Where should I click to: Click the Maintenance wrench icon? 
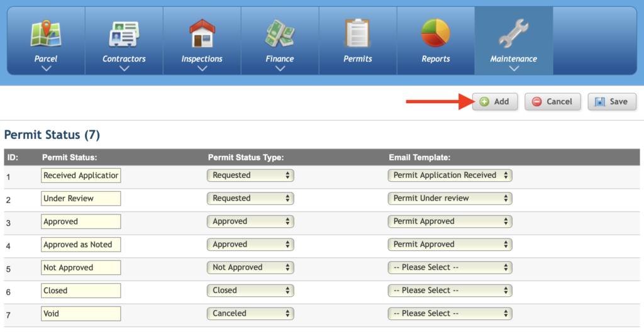pos(513,33)
